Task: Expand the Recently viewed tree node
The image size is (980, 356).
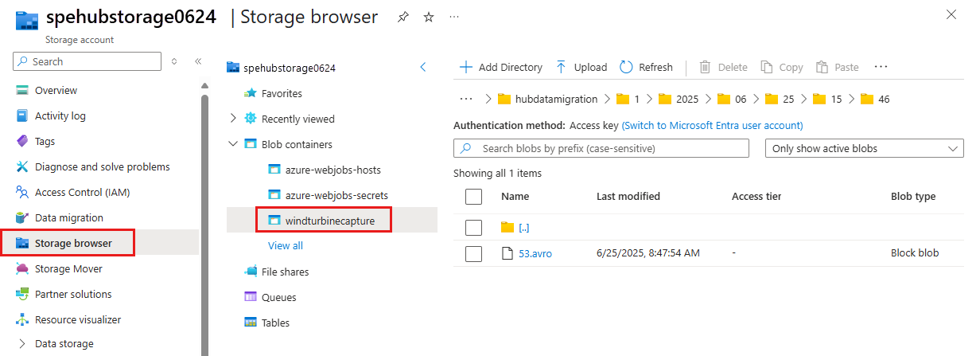Action: 233,119
